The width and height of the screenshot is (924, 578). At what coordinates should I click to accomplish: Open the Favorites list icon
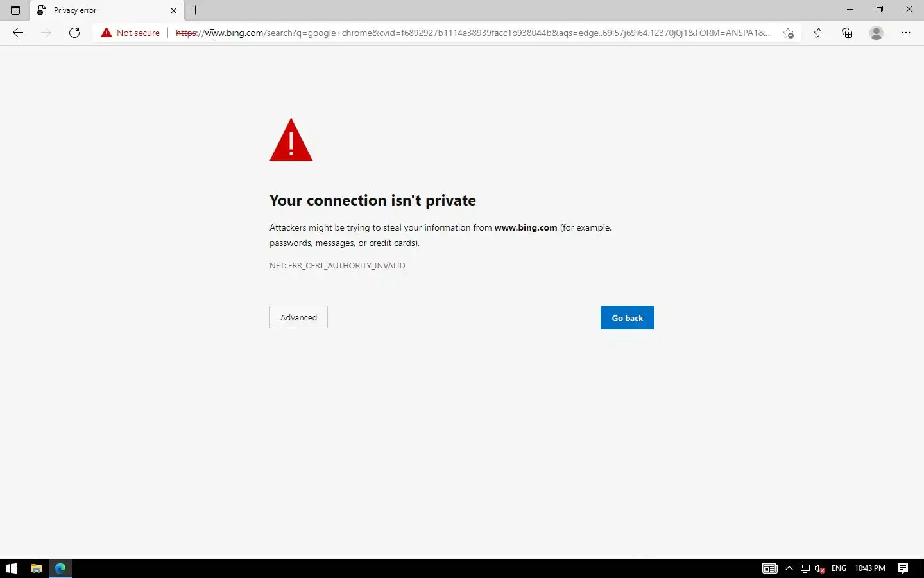[819, 33]
